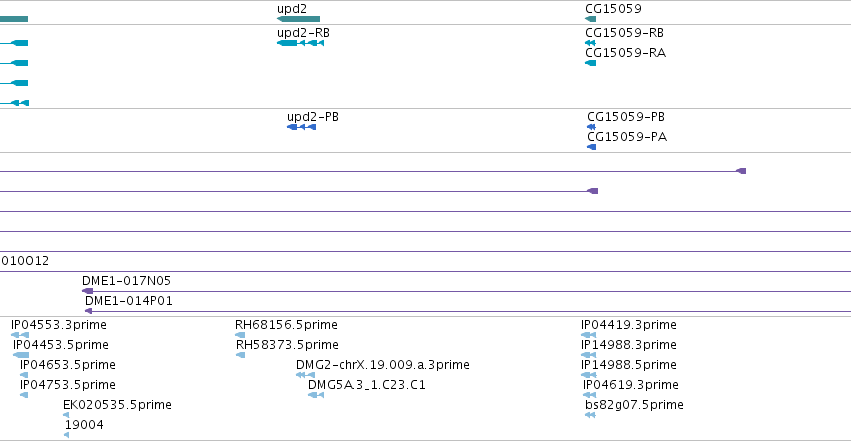The height and width of the screenshot is (441, 851).
Task: Select the IP14988.5prime EST glyph
Action: pyautogui.click(x=588, y=375)
